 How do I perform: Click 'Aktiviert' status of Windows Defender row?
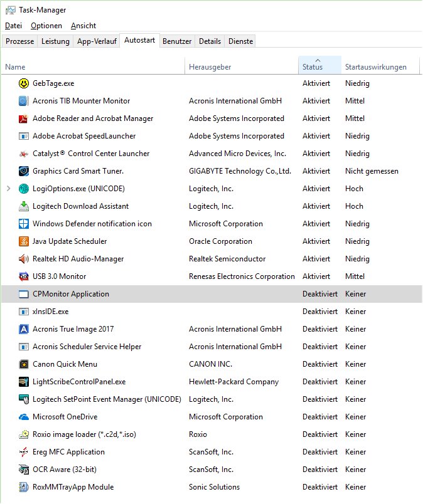coord(316,224)
